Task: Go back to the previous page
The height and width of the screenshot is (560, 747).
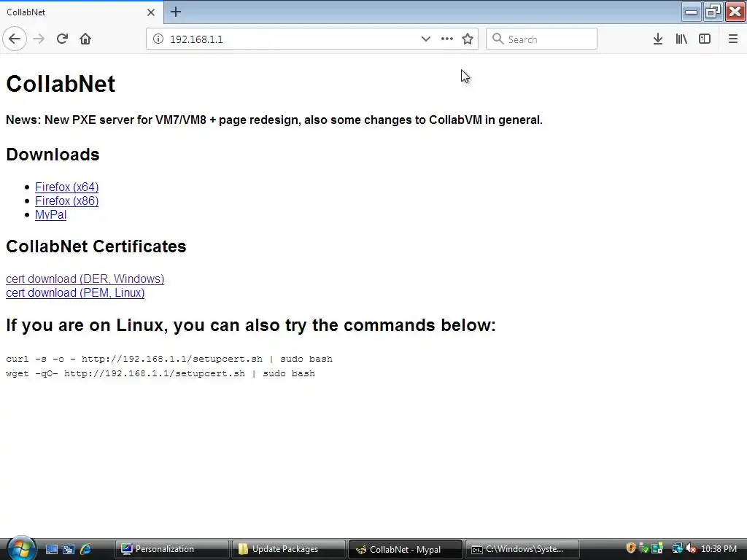Action: pos(15,39)
